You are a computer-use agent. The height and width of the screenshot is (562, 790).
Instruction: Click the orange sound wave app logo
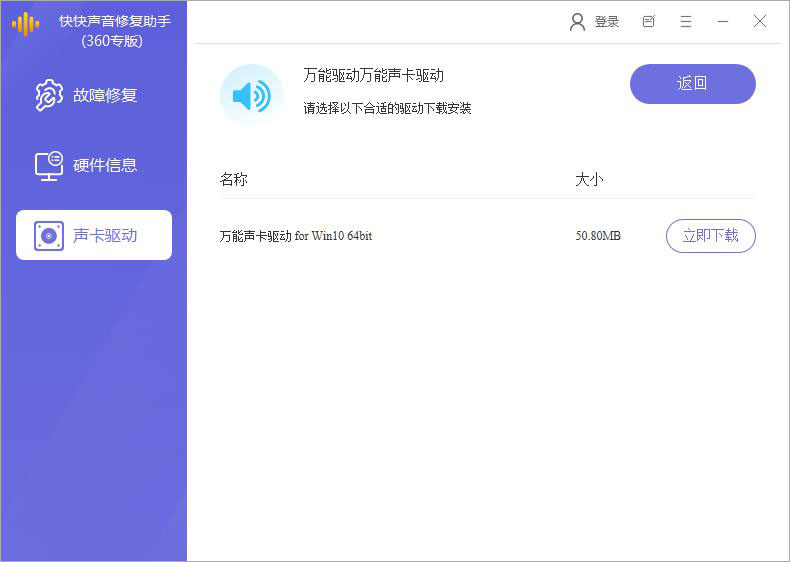click(26, 24)
